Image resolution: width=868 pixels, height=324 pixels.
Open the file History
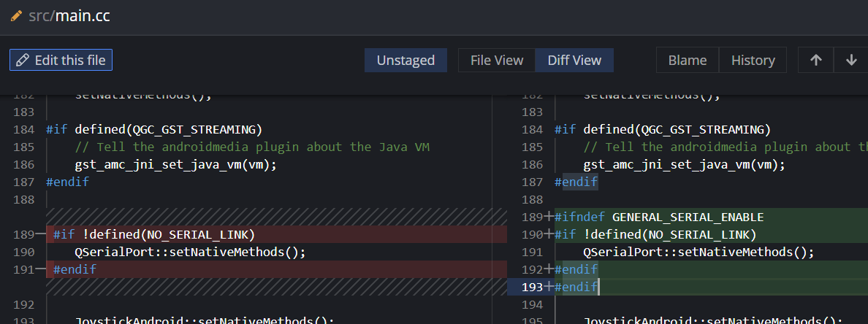coord(753,61)
